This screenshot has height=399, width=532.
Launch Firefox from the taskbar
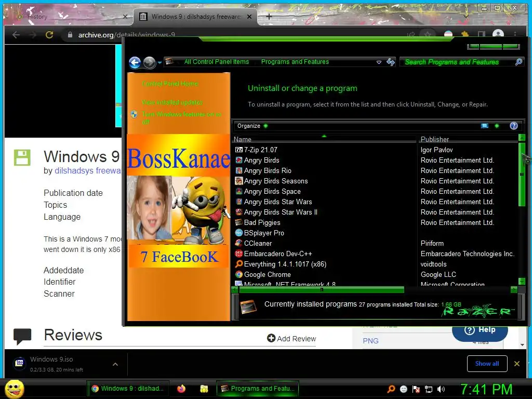pyautogui.click(x=181, y=389)
